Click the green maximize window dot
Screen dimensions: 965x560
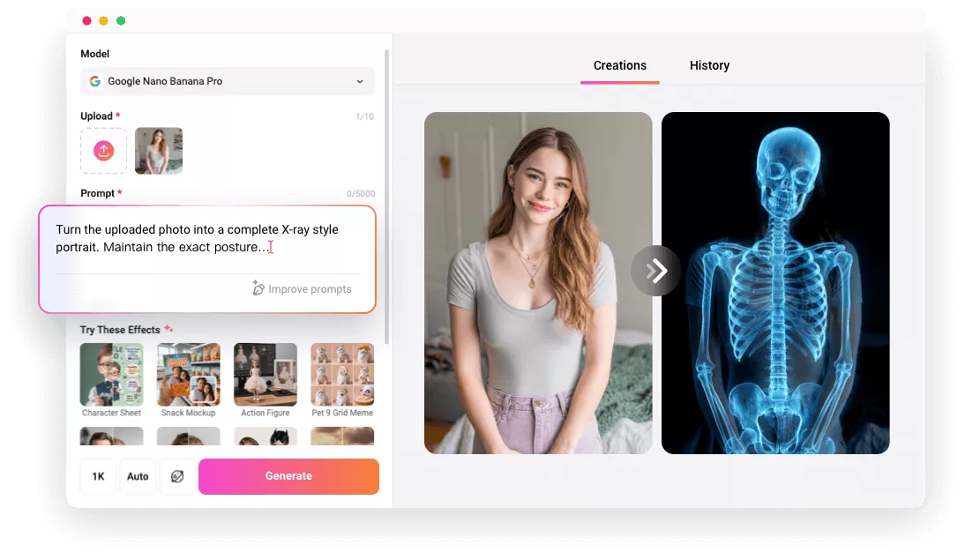point(121,21)
